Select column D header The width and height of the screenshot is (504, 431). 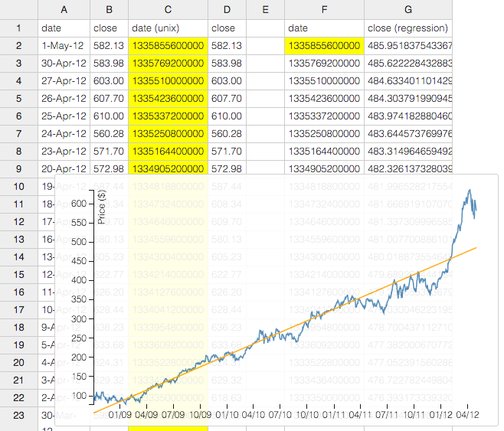pyautogui.click(x=227, y=10)
